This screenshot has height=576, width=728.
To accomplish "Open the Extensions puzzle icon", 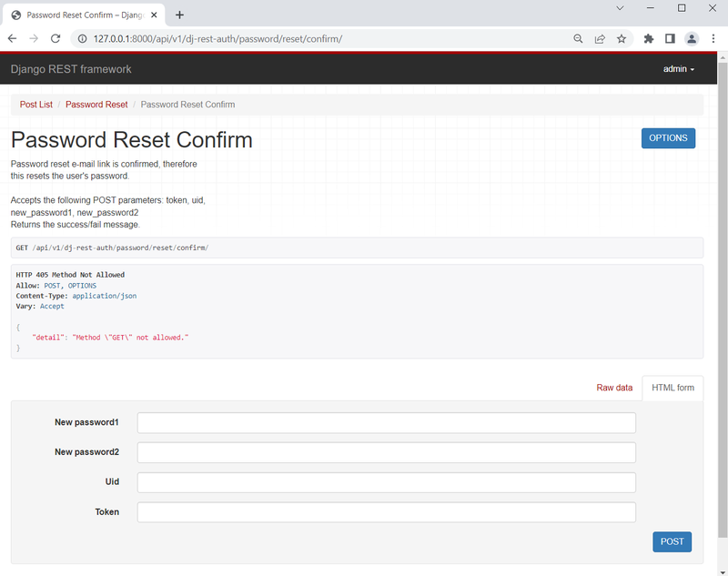I will click(649, 39).
